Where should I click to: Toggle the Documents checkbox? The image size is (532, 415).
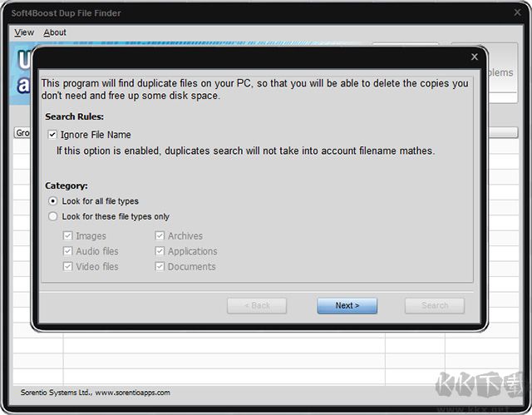tap(160, 266)
